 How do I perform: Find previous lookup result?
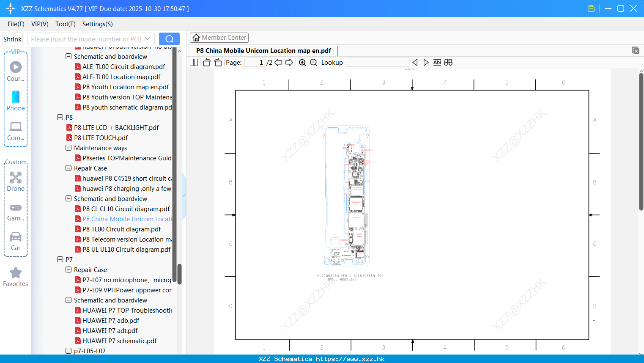[x=415, y=62]
